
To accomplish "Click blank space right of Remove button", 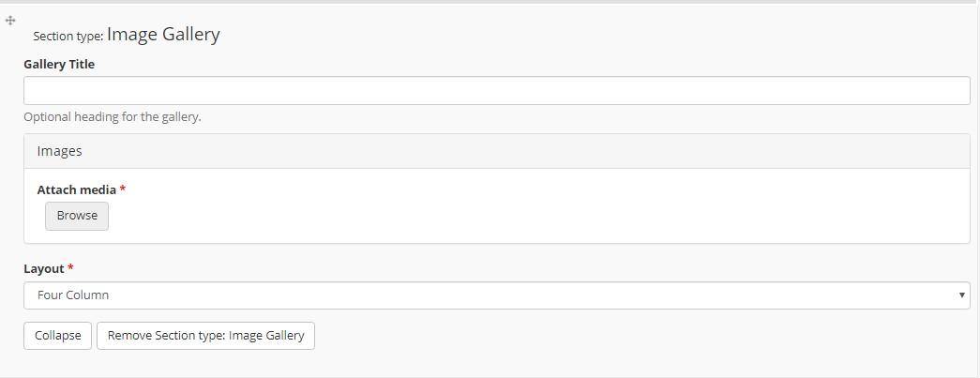I will (x=625, y=336).
